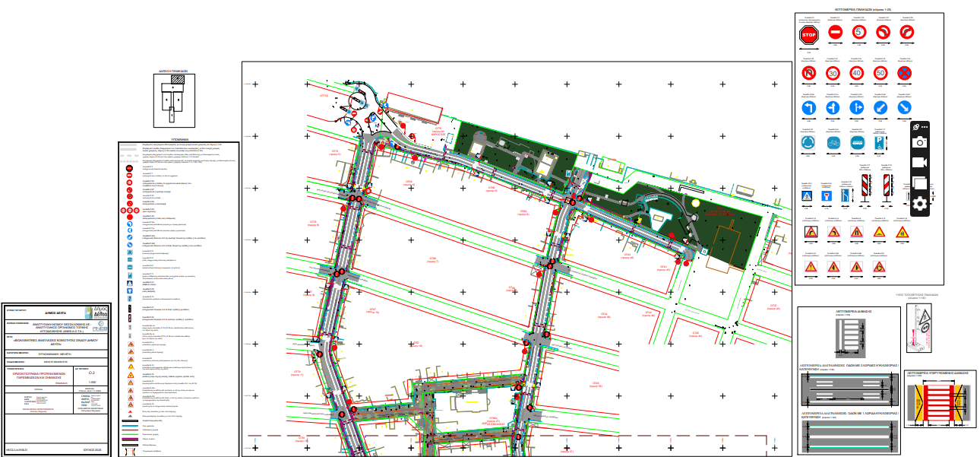Click the STOP sign in the sign details

[x=809, y=34]
